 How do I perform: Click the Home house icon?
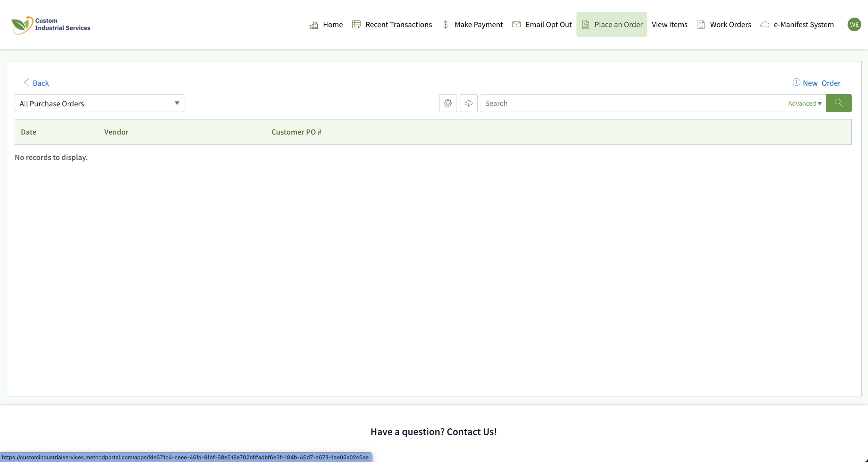point(314,25)
